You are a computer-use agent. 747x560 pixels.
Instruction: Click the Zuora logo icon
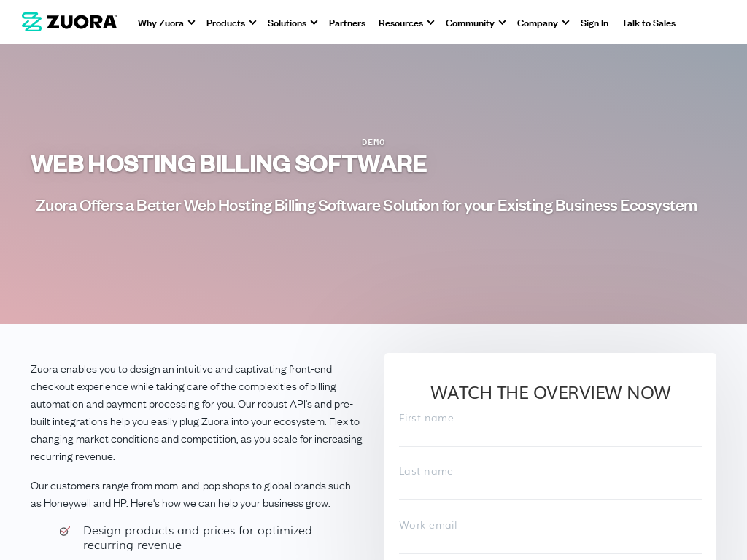tap(32, 22)
